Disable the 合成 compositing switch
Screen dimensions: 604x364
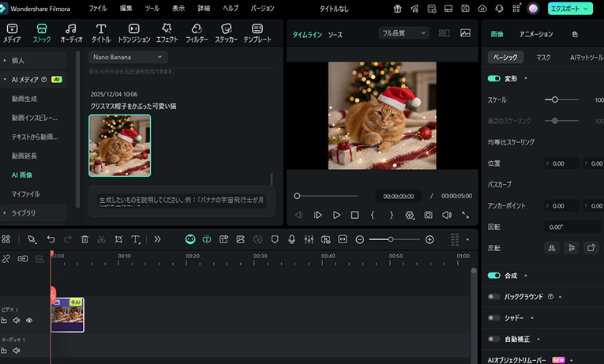[494, 276]
